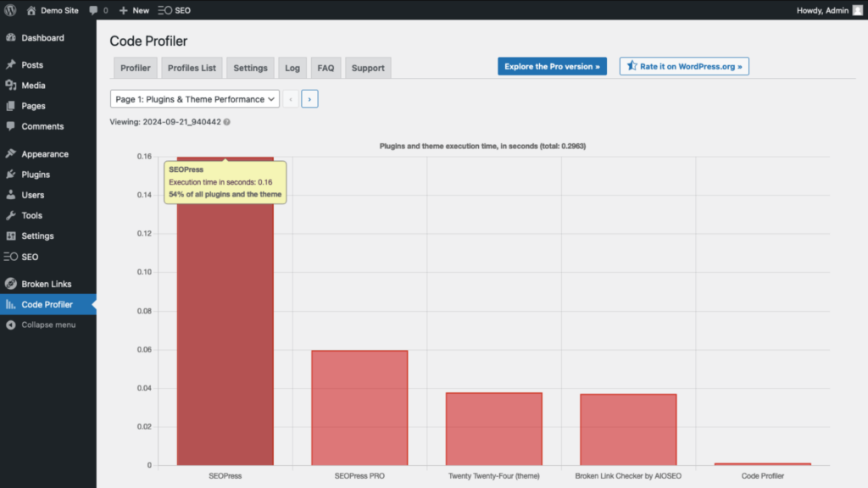
Task: Click the Collapse menu arrow icon
Action: [x=11, y=324]
